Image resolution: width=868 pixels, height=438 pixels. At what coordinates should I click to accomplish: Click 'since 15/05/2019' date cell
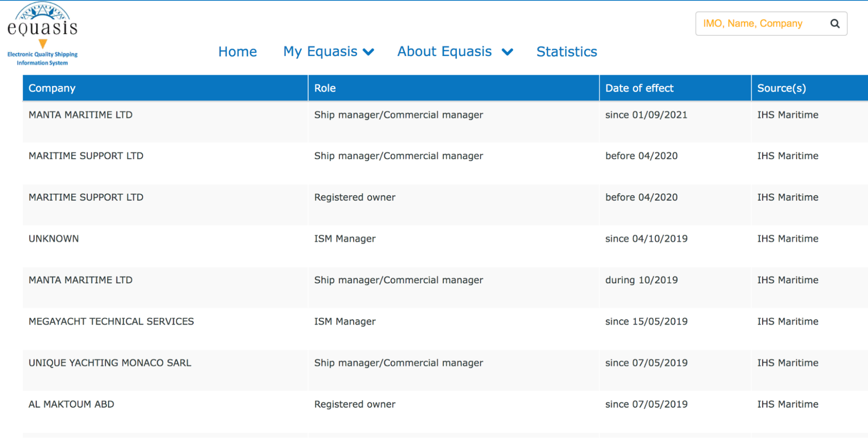click(646, 322)
